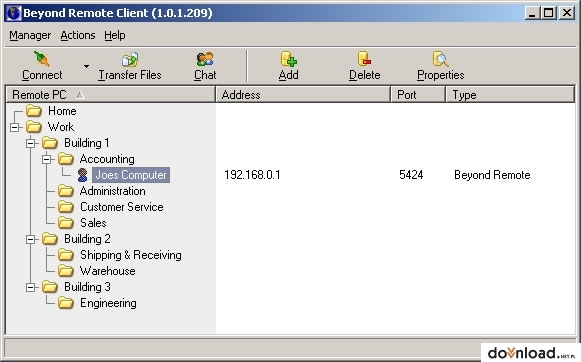Select the Warehouse tree label
Screen dimensions: 581x362
click(107, 271)
